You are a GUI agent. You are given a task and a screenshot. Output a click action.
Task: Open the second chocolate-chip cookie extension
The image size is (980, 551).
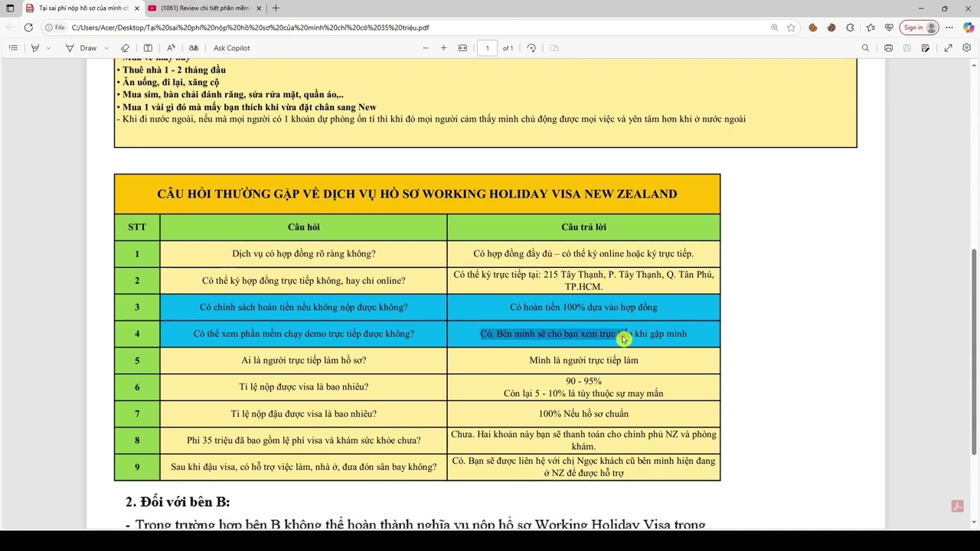[831, 28]
